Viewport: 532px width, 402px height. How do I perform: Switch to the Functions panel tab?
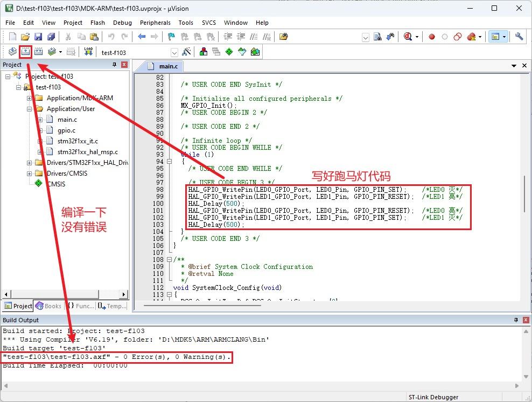click(x=81, y=306)
